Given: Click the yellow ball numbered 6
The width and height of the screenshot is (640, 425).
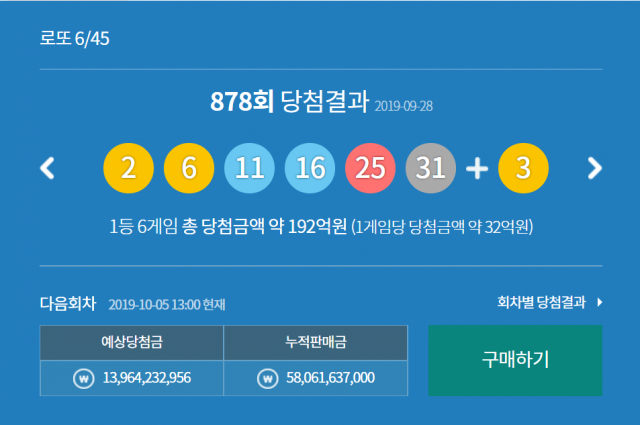Looking at the screenshot, I should pyautogui.click(x=189, y=168).
